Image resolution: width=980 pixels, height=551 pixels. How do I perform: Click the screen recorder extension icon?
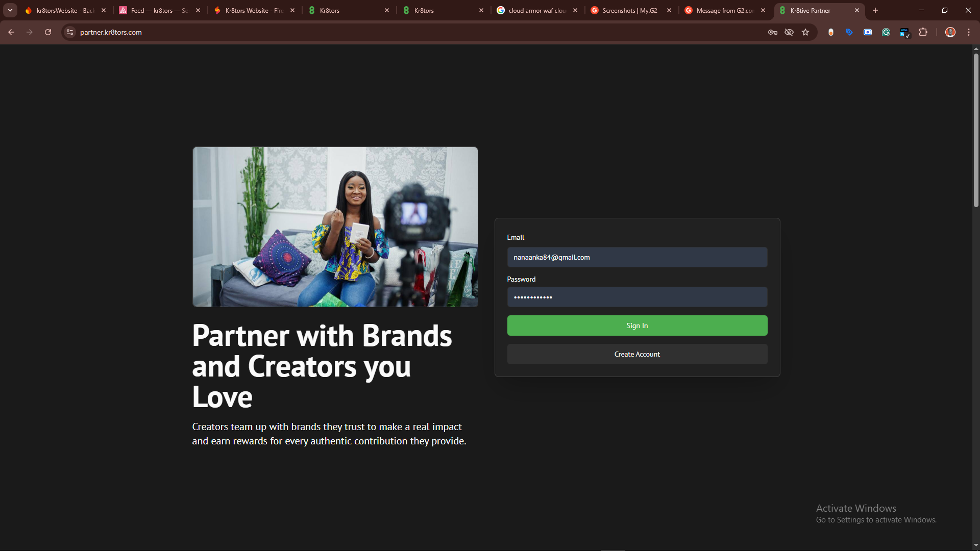click(x=868, y=32)
